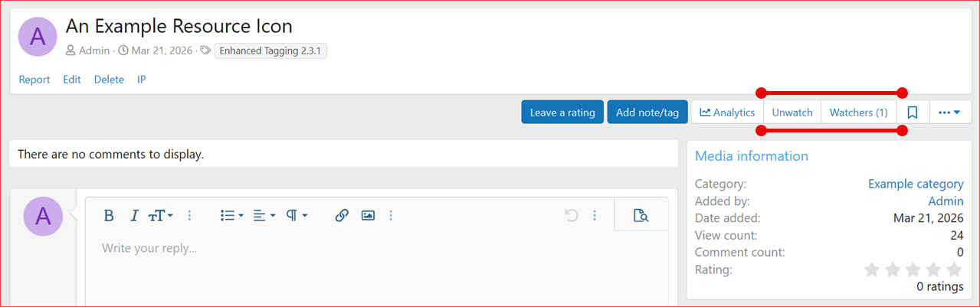
Task: Open the Watchers (1) list
Action: click(859, 113)
